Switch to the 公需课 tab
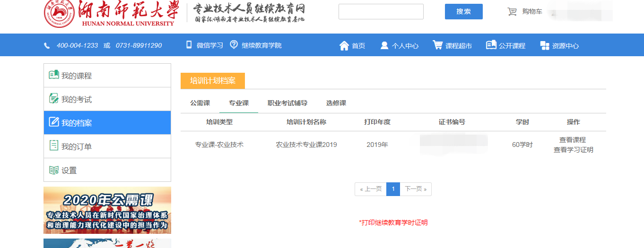This screenshot has width=644, height=248. click(x=200, y=103)
